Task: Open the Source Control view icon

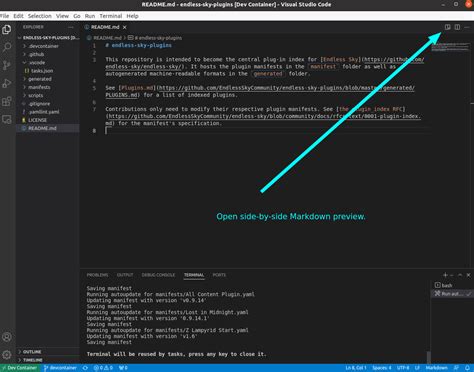Action: [x=7, y=65]
